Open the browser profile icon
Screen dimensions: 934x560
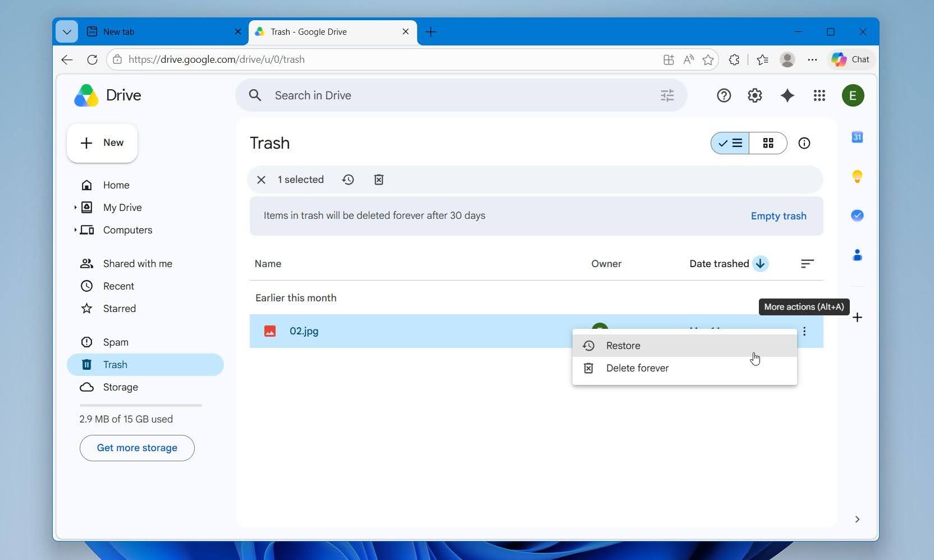tap(787, 59)
